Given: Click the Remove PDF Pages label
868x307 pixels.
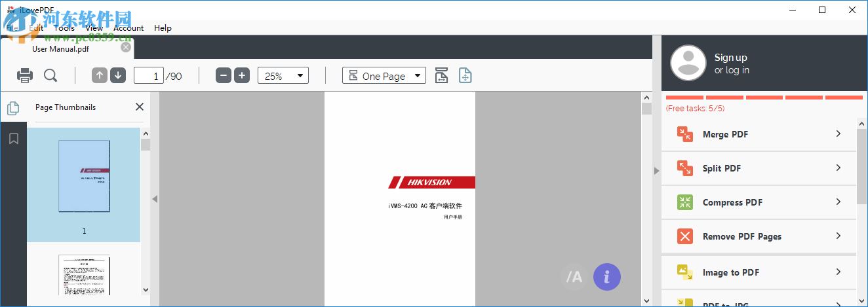Looking at the screenshot, I should [742, 236].
